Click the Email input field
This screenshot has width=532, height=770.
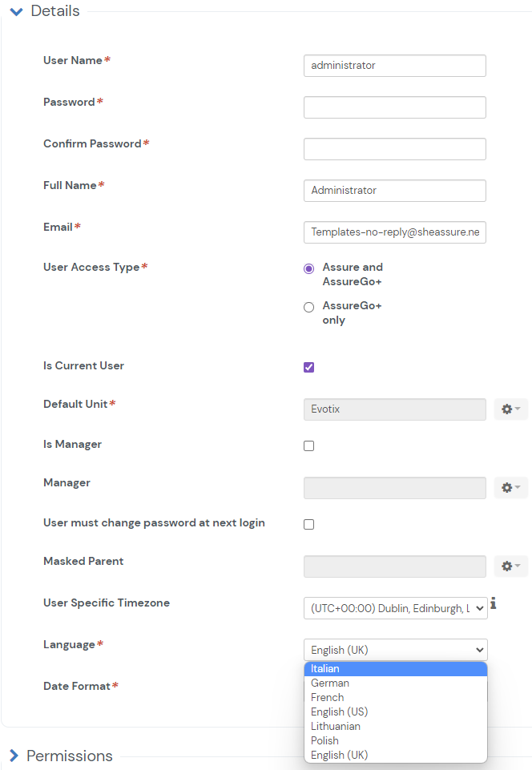[x=395, y=232]
